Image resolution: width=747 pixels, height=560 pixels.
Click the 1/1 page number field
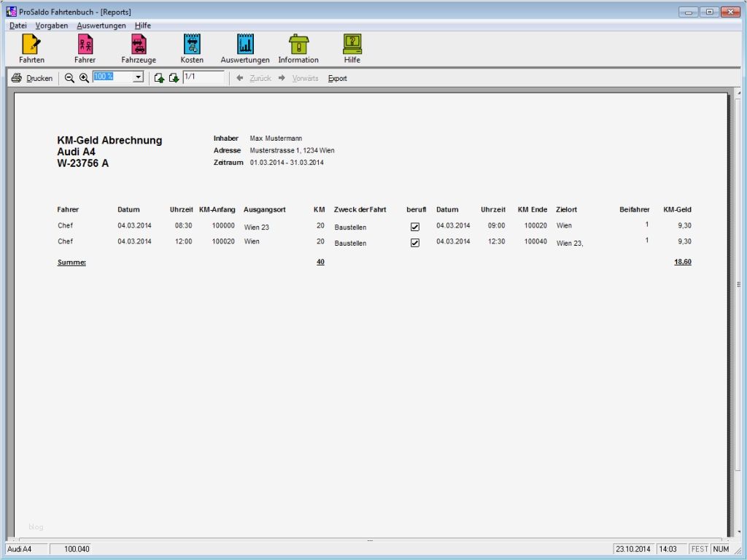pos(204,77)
